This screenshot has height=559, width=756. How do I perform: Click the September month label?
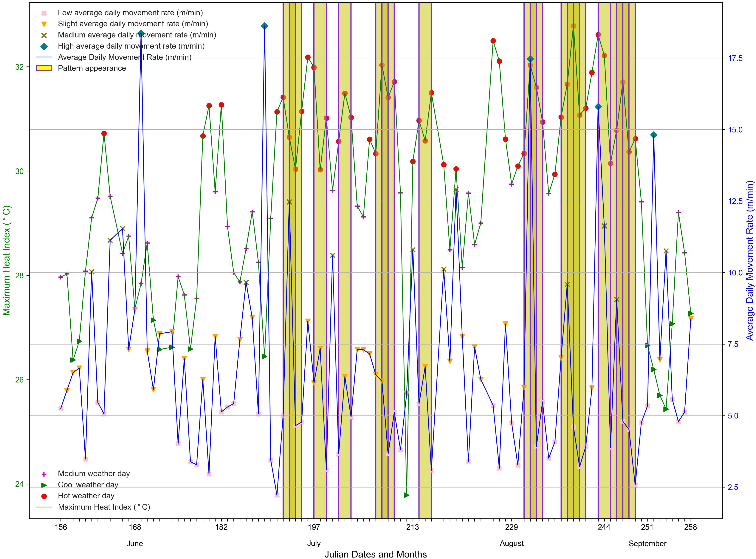[x=647, y=544]
